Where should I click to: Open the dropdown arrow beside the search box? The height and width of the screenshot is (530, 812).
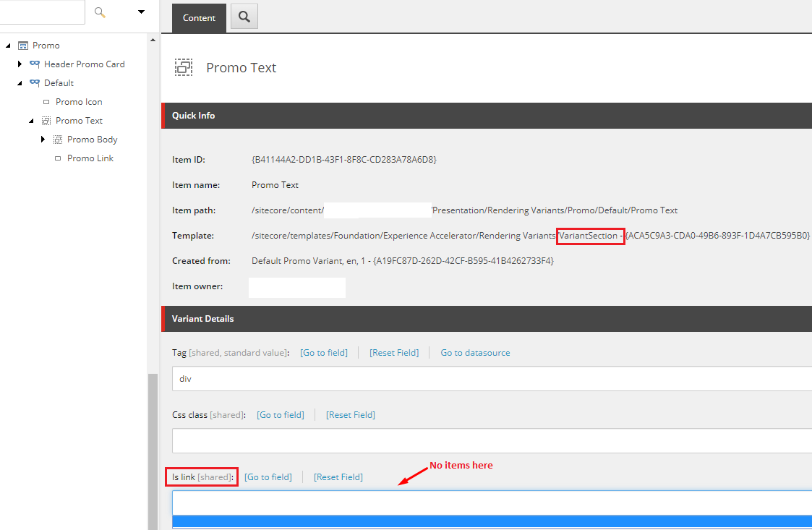pyautogui.click(x=140, y=12)
